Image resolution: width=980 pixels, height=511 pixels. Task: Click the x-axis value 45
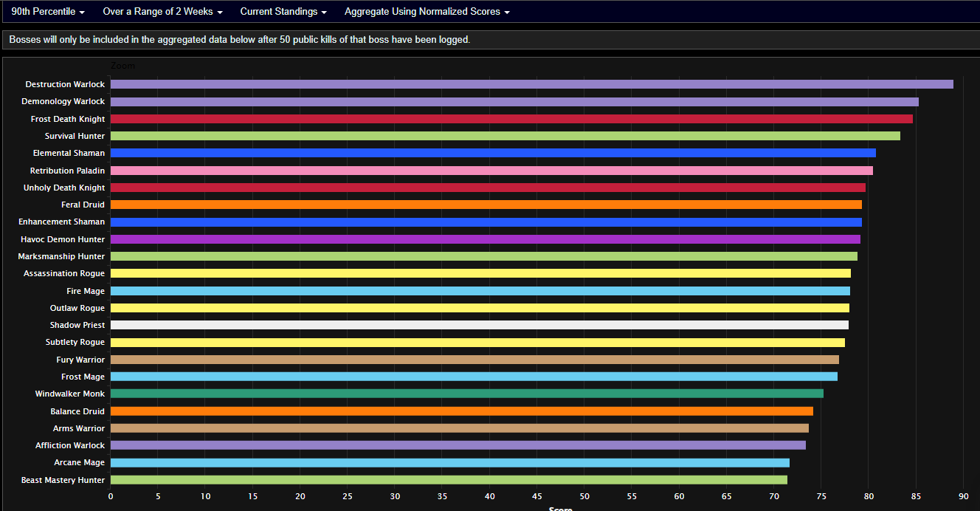(x=536, y=496)
